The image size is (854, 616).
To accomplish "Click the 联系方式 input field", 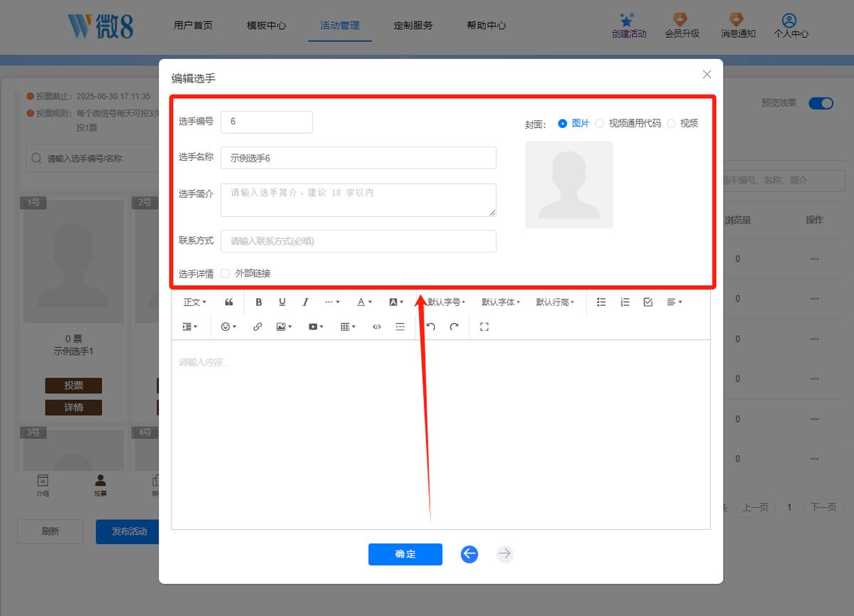I will (x=358, y=241).
